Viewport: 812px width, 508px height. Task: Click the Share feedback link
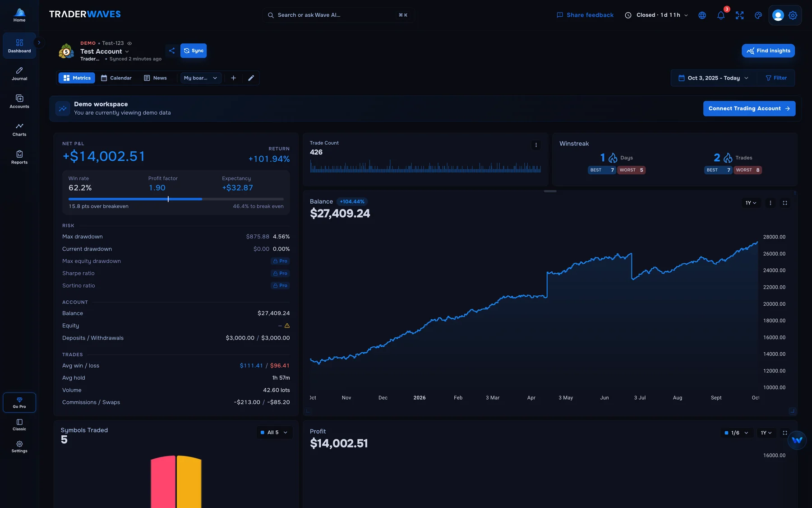(x=585, y=15)
